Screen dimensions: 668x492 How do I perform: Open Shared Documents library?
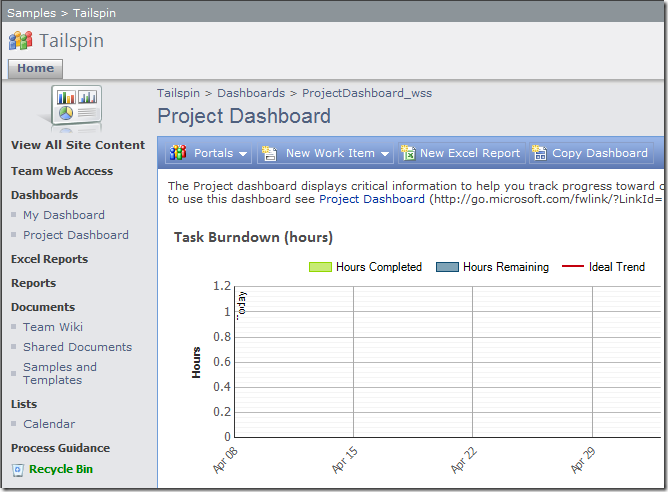point(78,347)
